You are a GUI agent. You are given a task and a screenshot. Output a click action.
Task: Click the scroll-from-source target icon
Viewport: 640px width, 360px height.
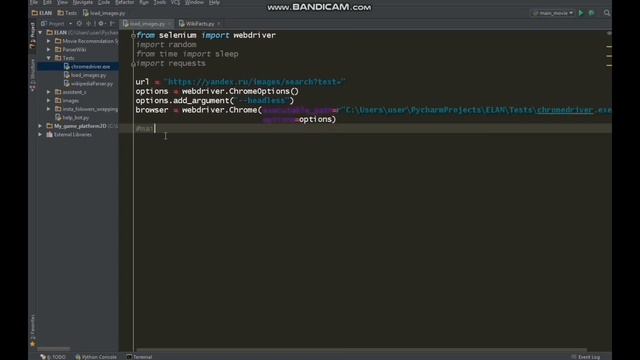coord(79,24)
